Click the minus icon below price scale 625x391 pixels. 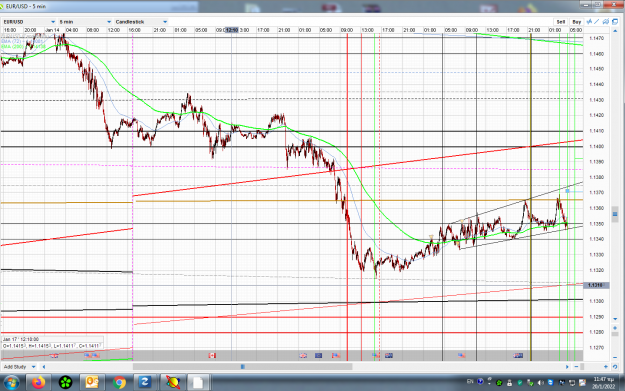coord(615,358)
